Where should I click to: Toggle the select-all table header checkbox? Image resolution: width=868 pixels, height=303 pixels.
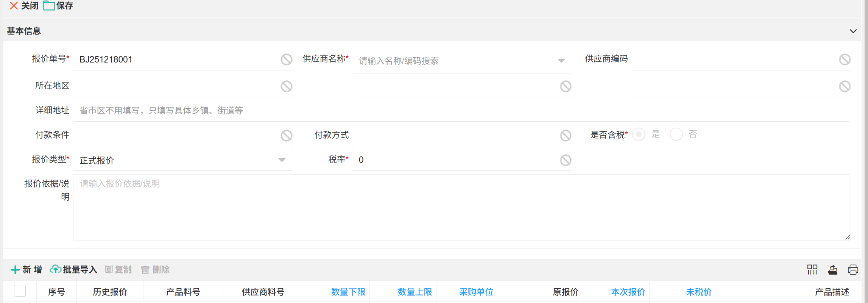20,291
